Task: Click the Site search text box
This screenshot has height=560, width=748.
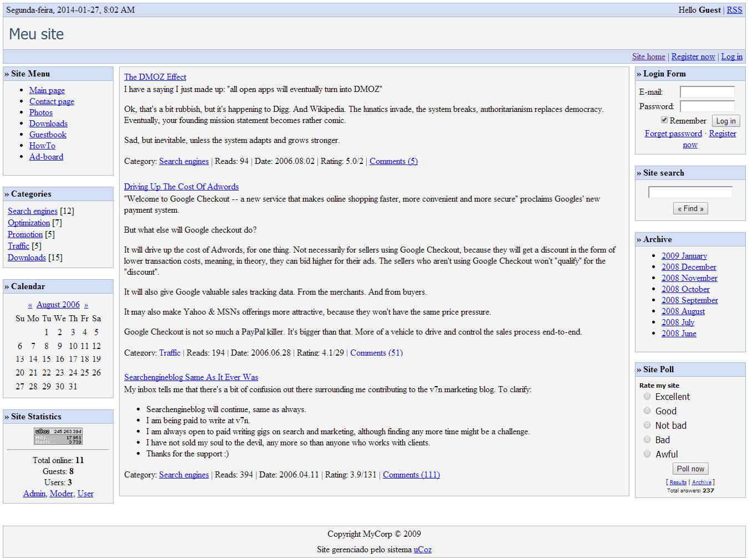Action: pyautogui.click(x=690, y=192)
